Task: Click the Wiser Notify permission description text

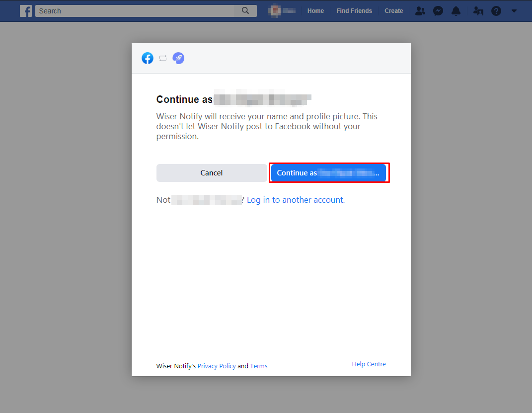Action: (x=267, y=126)
